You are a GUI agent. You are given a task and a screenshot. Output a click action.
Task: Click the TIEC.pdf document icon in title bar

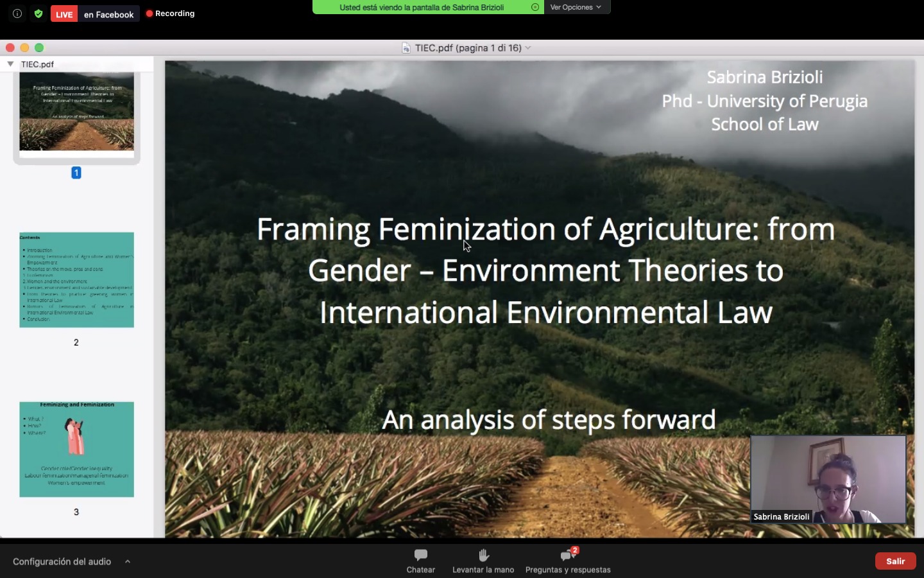click(x=406, y=48)
